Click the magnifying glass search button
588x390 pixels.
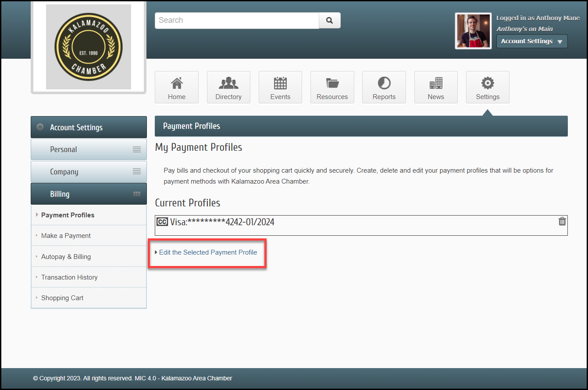(x=330, y=20)
